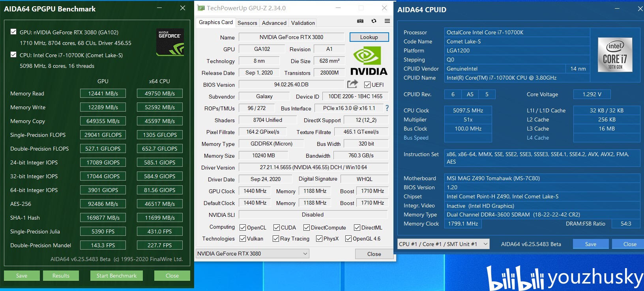This screenshot has width=644, height=291.
Task: Click the Bus Interface question mark
Action: click(x=387, y=108)
